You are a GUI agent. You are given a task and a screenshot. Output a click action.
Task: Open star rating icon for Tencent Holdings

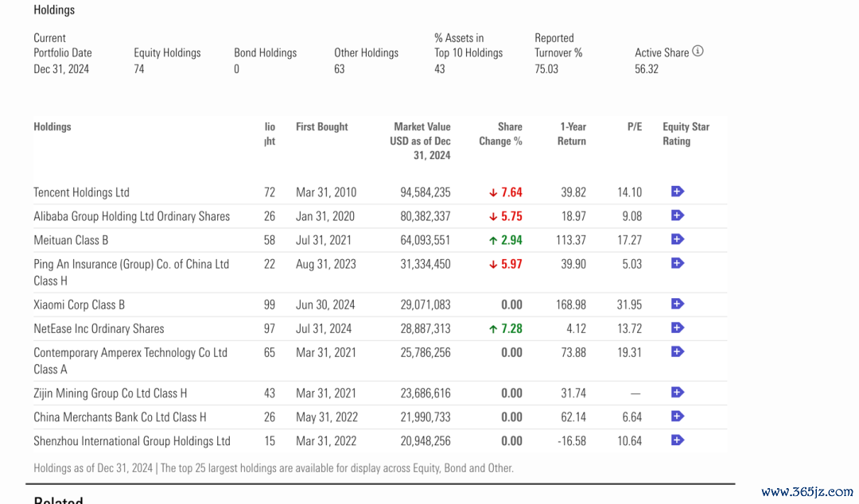[x=677, y=192]
